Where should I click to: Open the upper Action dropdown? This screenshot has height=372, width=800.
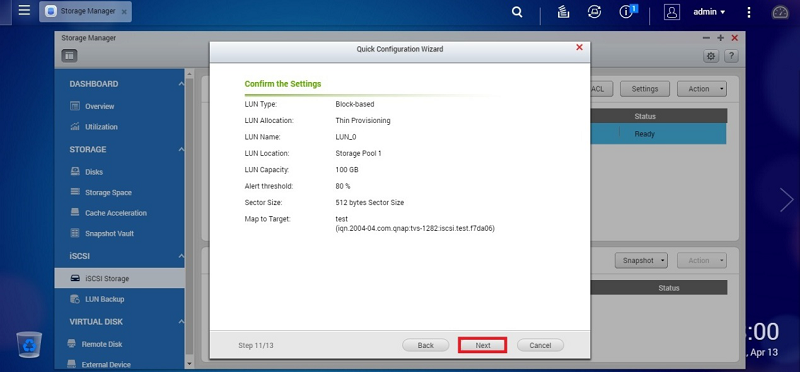(x=702, y=89)
